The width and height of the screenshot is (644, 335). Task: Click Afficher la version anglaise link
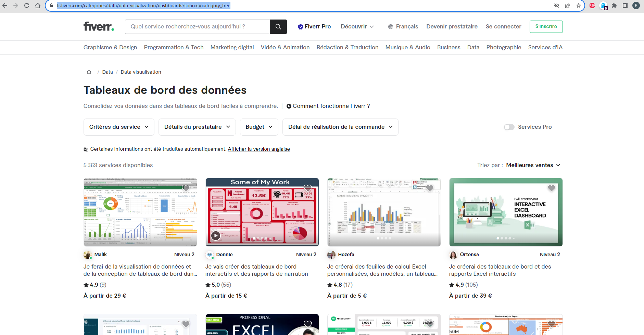[259, 149]
